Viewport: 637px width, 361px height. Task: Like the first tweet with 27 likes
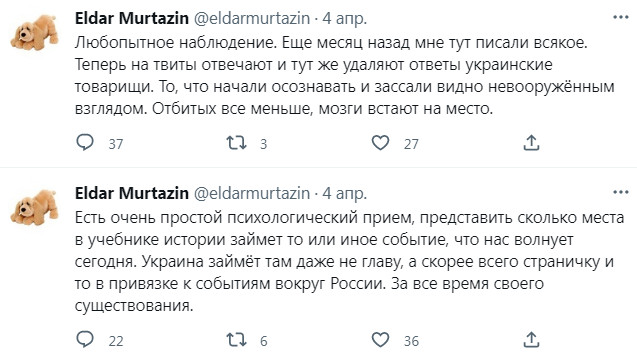coord(381,143)
